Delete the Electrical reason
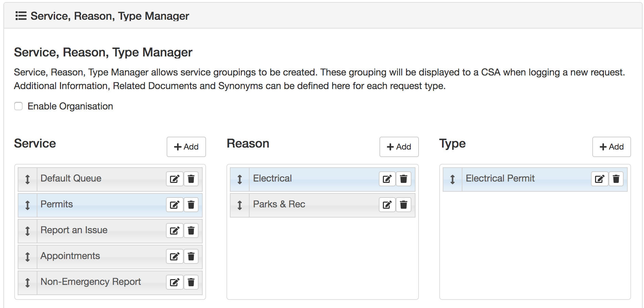This screenshot has height=308, width=644. (404, 179)
